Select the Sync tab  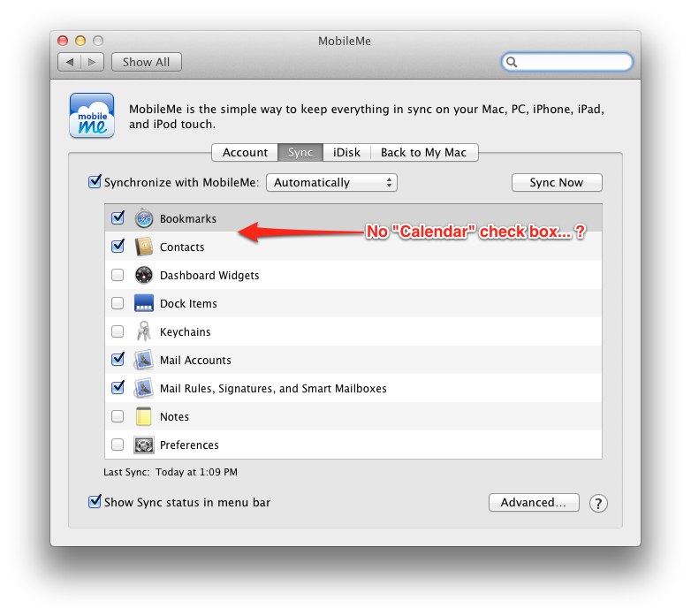(x=300, y=153)
